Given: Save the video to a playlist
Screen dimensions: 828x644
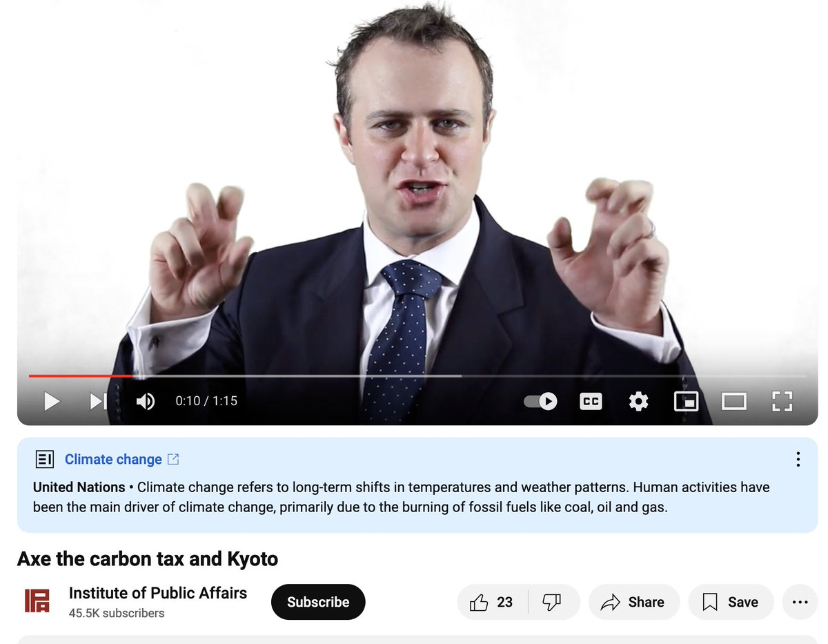Looking at the screenshot, I should (731, 602).
